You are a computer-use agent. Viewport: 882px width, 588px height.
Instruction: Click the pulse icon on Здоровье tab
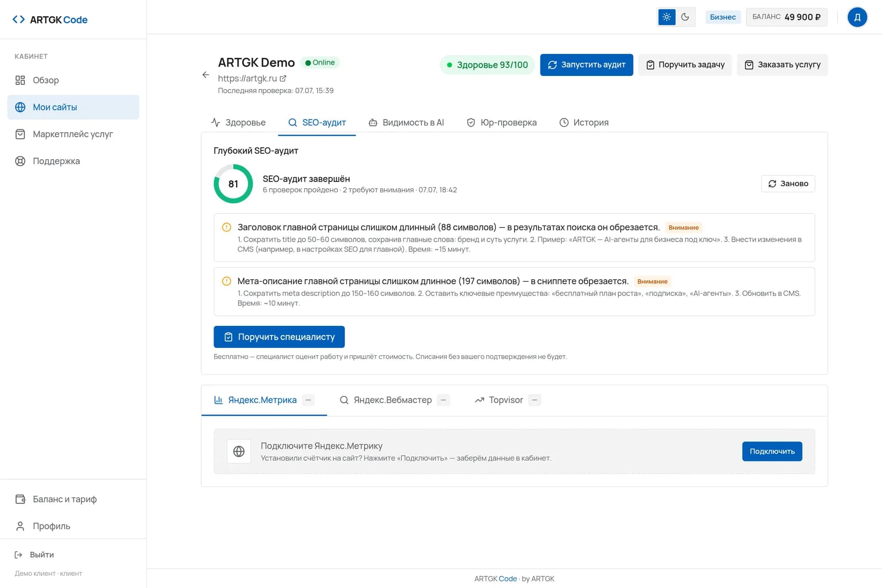(216, 122)
